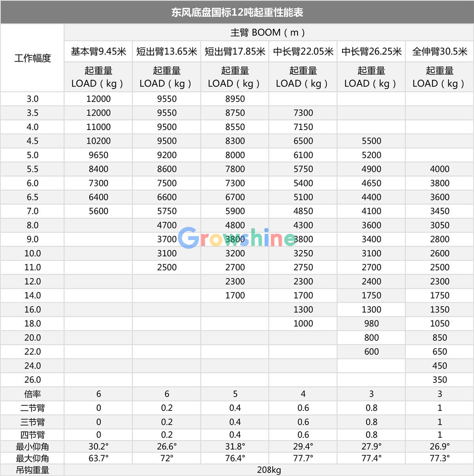
Task: Click the 850 load cell
Action: click(x=440, y=337)
